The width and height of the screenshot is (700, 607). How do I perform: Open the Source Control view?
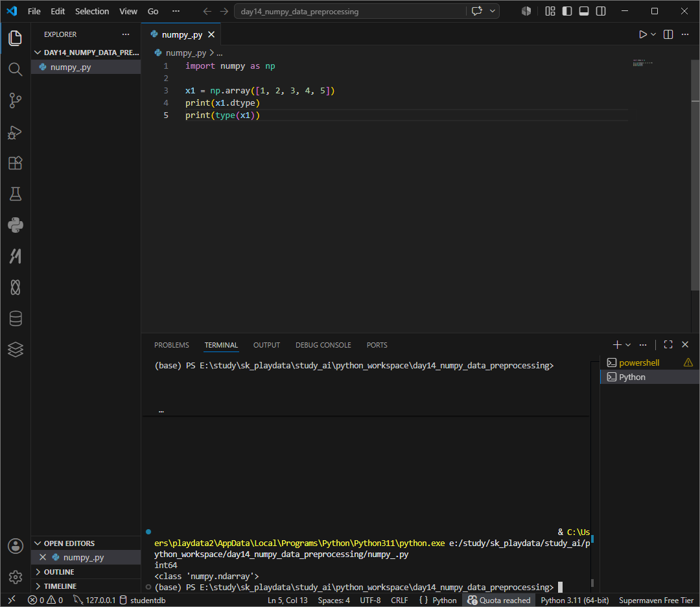tap(15, 101)
